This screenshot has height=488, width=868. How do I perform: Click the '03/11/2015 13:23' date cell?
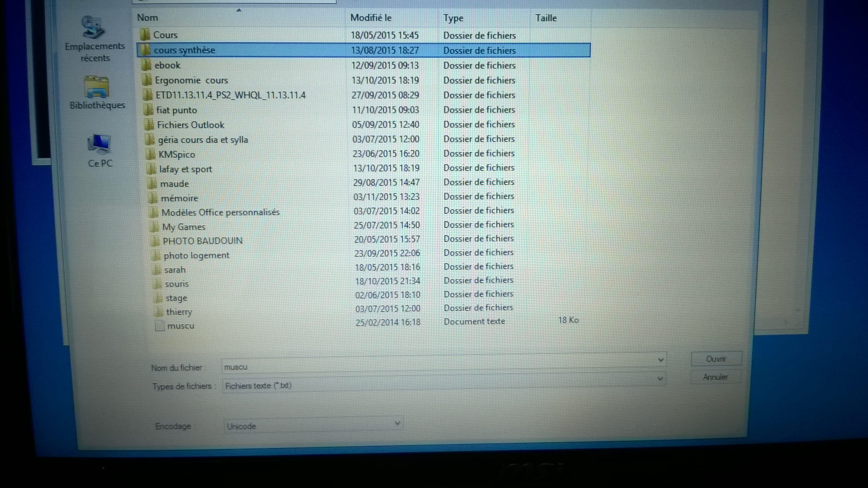(387, 197)
